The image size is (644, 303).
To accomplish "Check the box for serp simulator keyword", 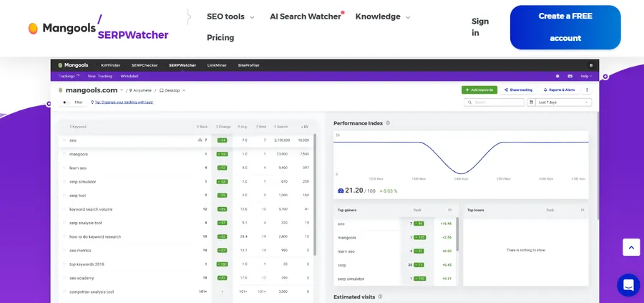I will coord(64,182).
